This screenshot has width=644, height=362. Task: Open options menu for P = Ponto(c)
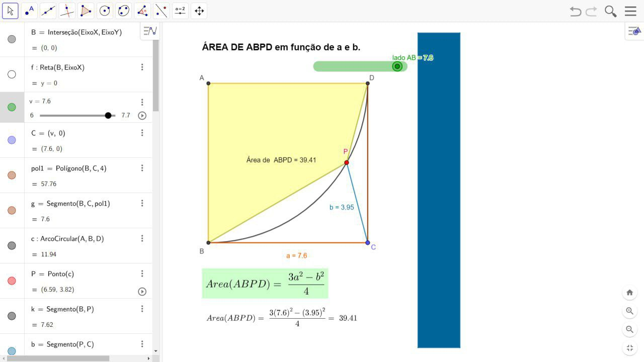pos(142,274)
